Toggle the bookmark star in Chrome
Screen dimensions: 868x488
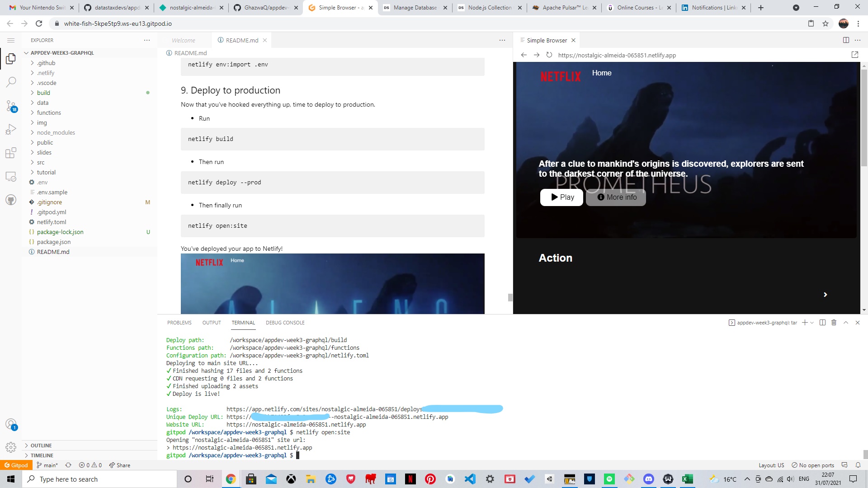826,23
